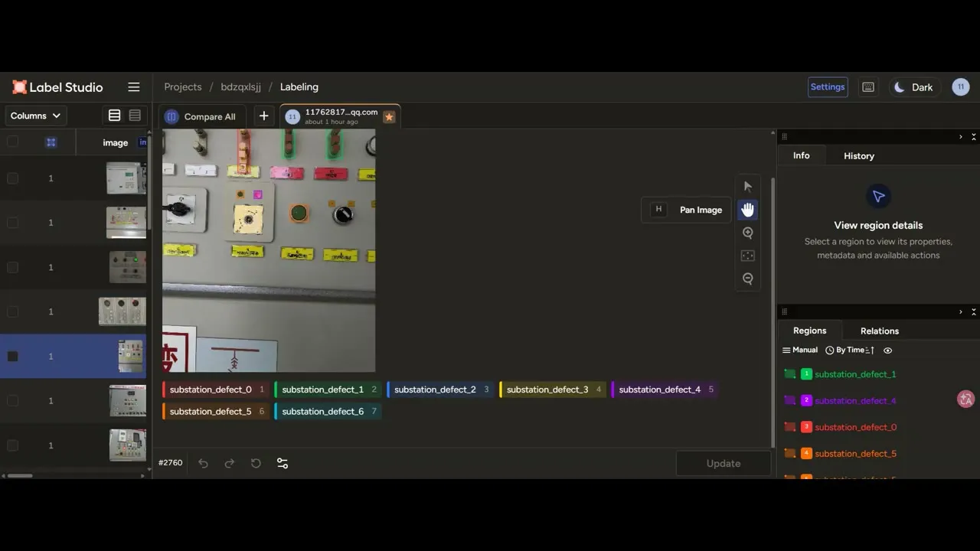The image size is (980, 551).
Task: Redo the annotation action
Action: [230, 463]
